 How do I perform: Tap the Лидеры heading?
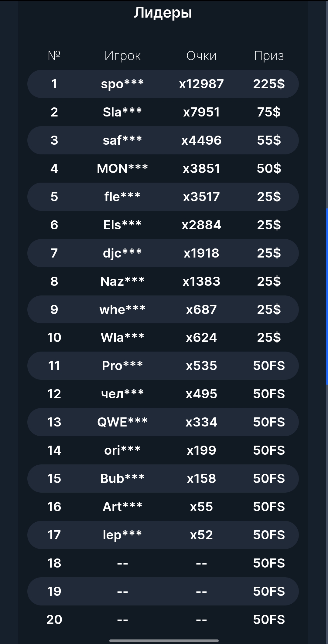pyautogui.click(x=163, y=13)
